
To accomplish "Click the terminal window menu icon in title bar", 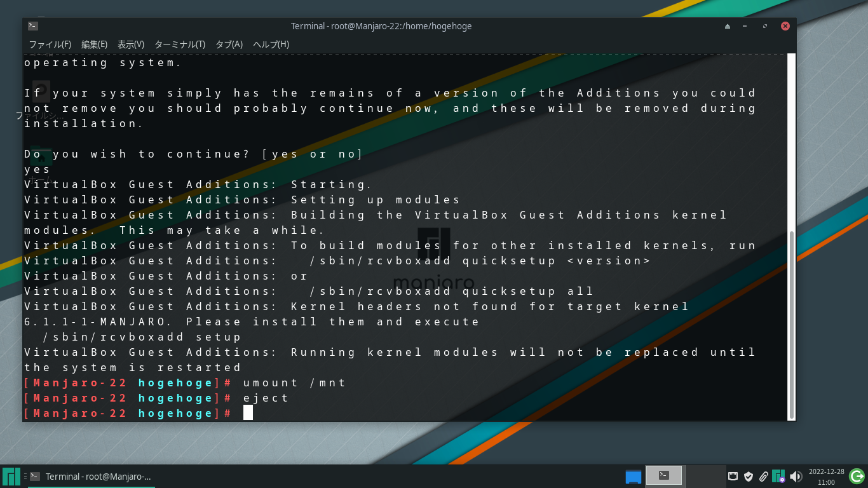I will click(33, 26).
